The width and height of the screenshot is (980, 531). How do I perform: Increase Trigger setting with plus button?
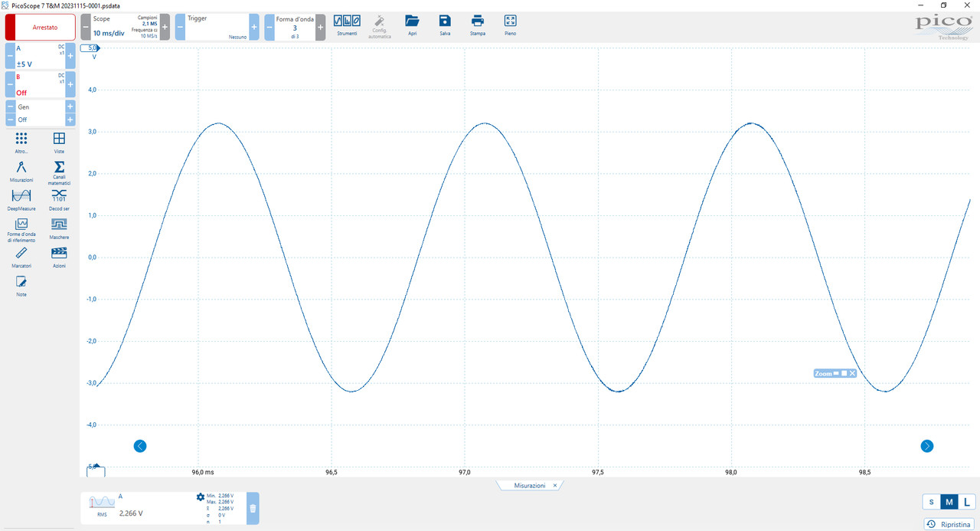coord(254,27)
